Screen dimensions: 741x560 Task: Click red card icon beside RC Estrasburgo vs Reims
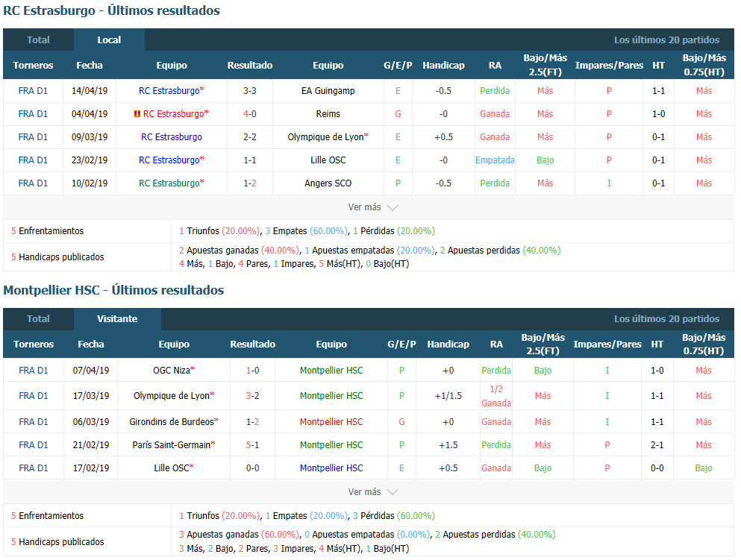(x=137, y=114)
